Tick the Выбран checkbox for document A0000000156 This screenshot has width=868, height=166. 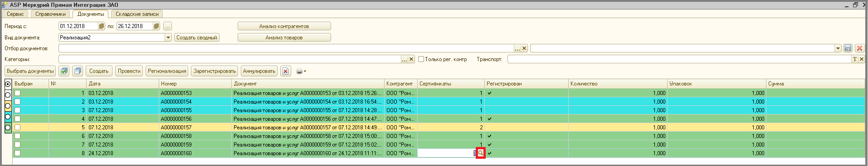point(17,119)
